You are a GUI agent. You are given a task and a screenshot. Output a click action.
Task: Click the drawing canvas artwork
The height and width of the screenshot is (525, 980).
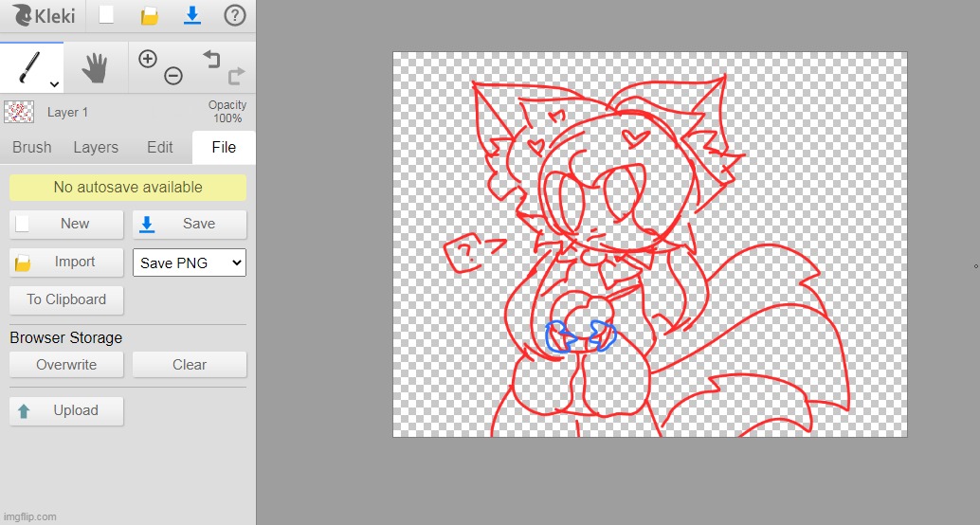[x=650, y=244]
